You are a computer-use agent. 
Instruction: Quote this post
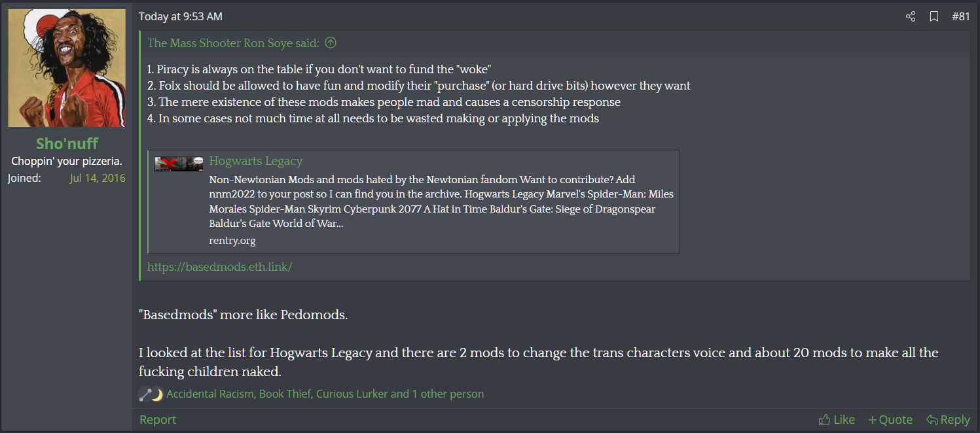click(890, 420)
